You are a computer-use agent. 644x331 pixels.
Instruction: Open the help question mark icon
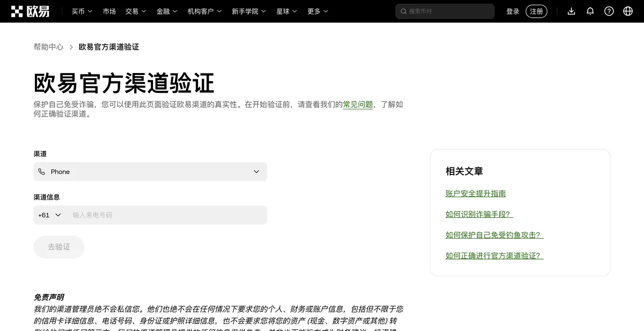[609, 11]
